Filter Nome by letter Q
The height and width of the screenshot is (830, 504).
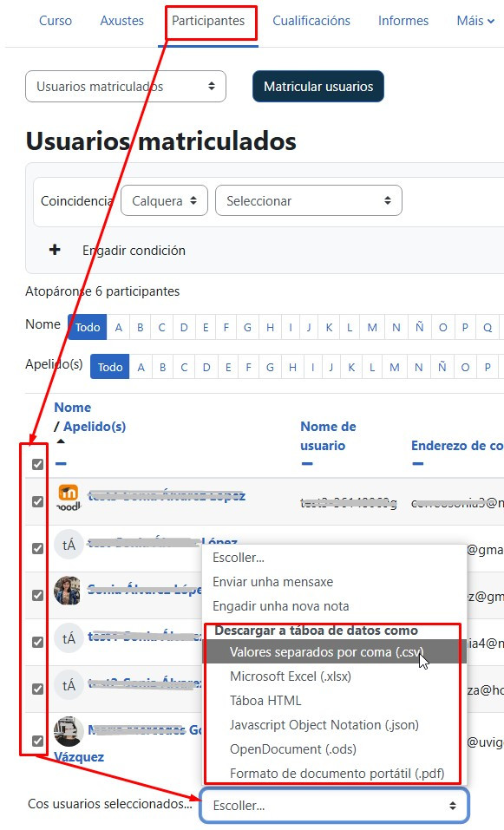coord(488,327)
